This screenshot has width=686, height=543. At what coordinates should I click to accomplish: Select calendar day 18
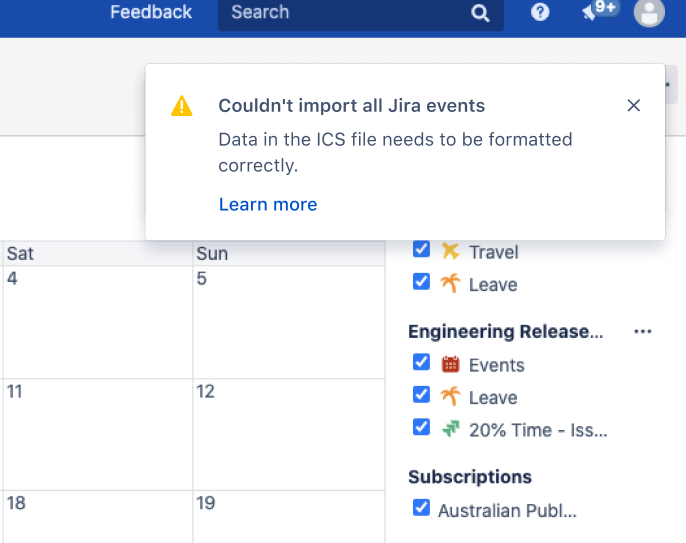pos(98,517)
